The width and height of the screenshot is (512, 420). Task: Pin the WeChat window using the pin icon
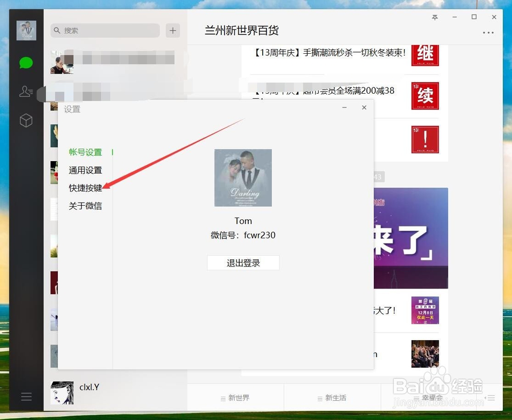[435, 17]
